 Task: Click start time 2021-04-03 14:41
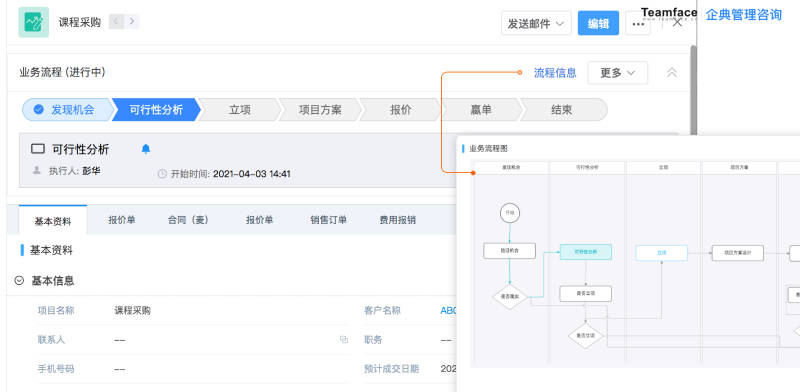click(x=252, y=174)
